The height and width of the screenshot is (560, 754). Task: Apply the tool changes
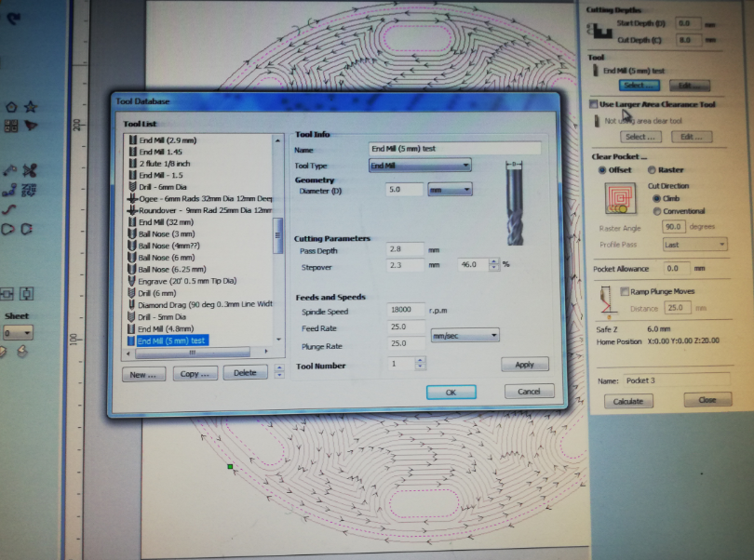pyautogui.click(x=524, y=365)
